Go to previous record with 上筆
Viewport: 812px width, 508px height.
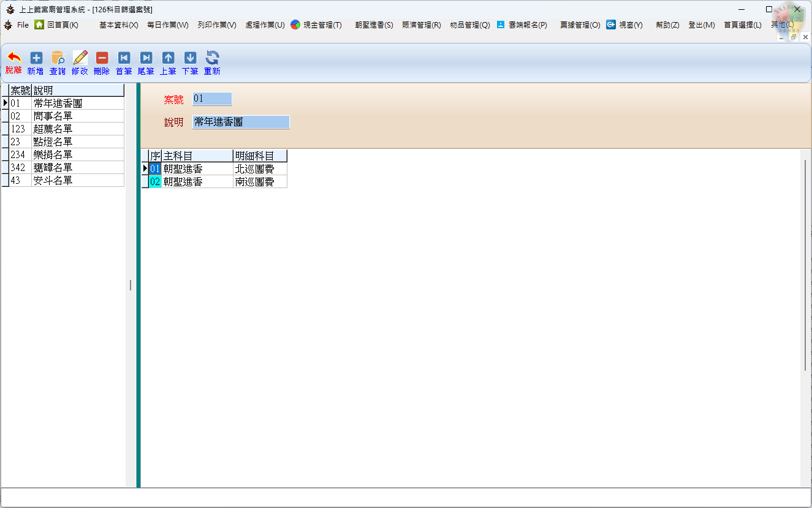click(168, 58)
